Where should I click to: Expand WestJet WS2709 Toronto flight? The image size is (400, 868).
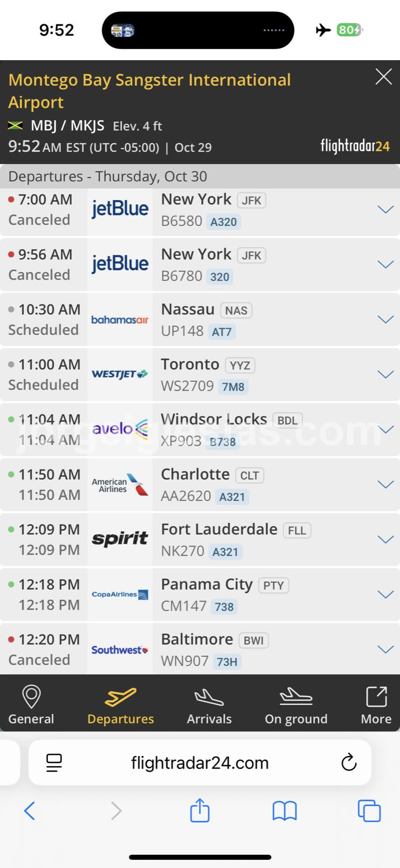[385, 374]
